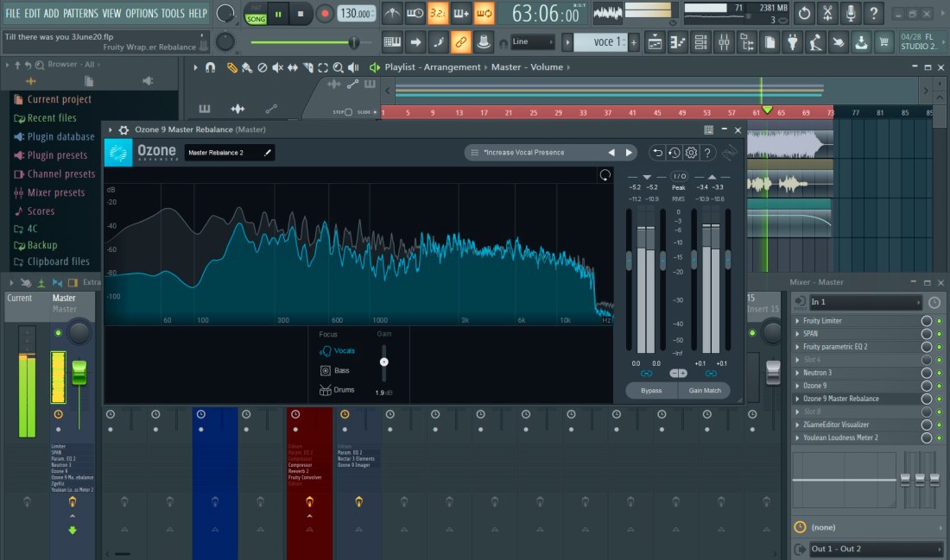The height and width of the screenshot is (560, 950).
Task: Open the In 1 input dropdown
Action: 865,302
